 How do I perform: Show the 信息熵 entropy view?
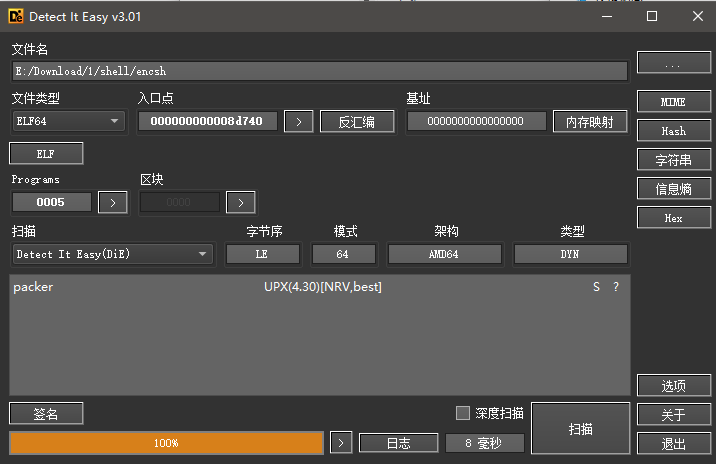coord(674,189)
